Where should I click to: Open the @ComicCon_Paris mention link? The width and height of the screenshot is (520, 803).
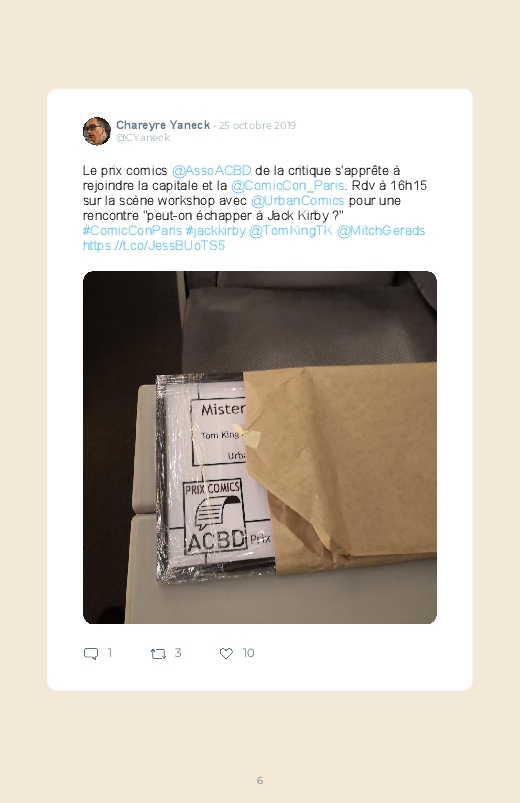coord(288,185)
